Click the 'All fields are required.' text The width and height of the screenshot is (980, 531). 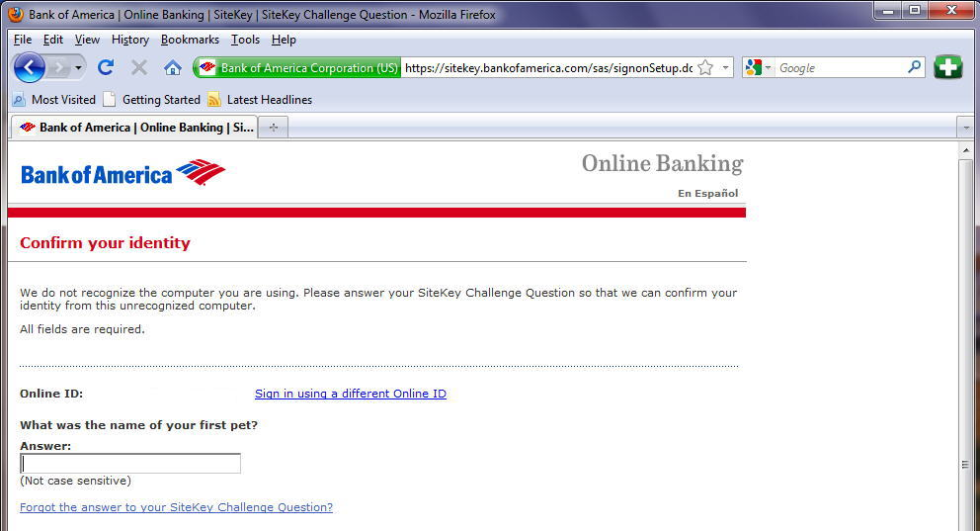click(82, 329)
